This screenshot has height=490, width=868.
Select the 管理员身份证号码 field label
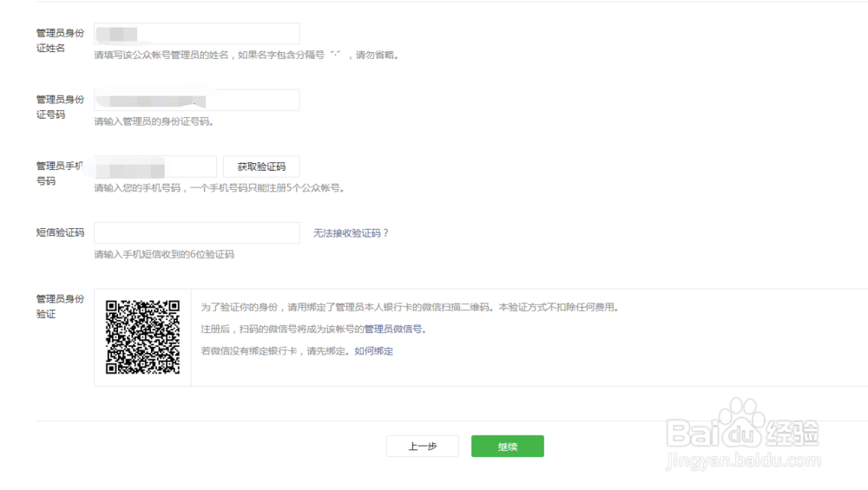(59, 107)
